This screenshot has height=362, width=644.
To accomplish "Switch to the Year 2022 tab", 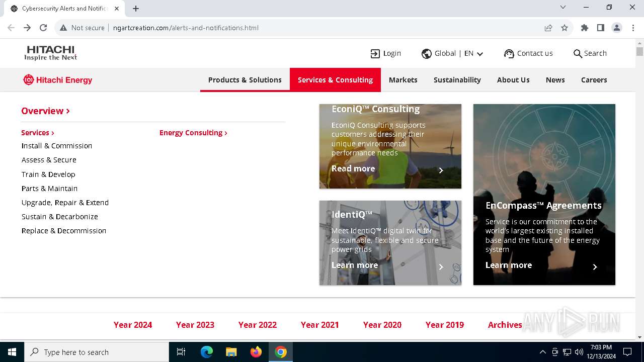I will 258,325.
